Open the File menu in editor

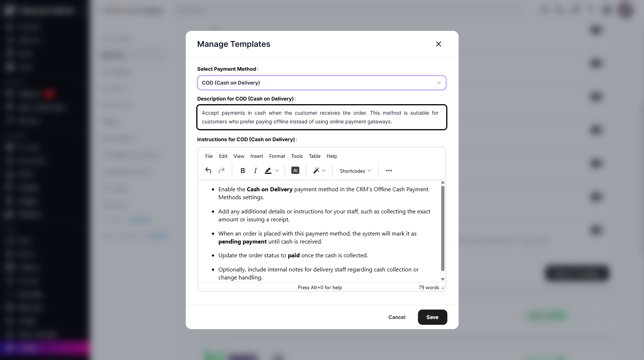click(x=209, y=156)
